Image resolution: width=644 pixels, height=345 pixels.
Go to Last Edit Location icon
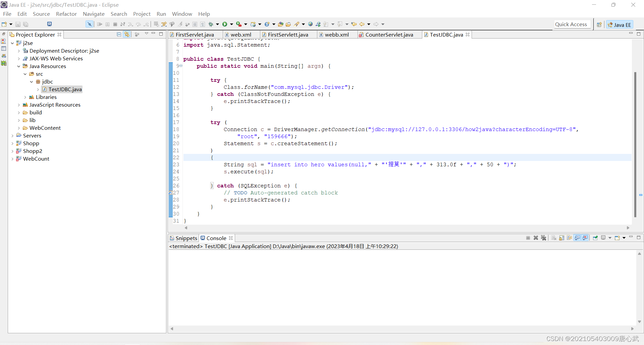click(354, 24)
